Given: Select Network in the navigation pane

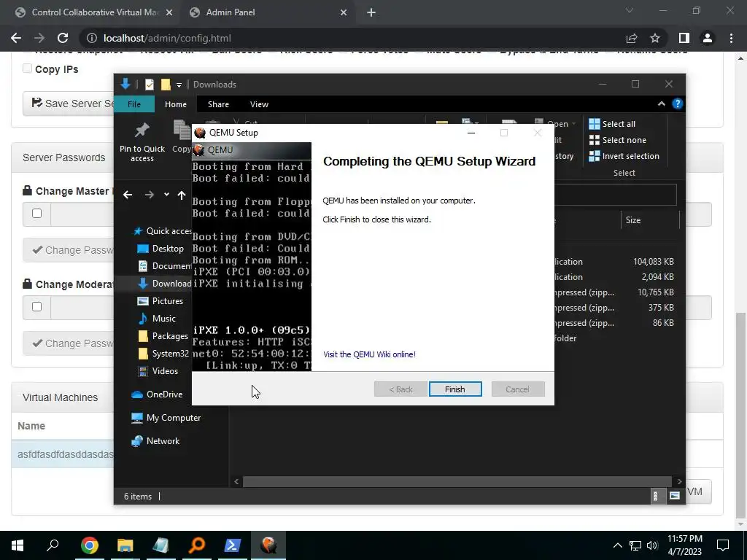Looking at the screenshot, I should tap(155, 441).
